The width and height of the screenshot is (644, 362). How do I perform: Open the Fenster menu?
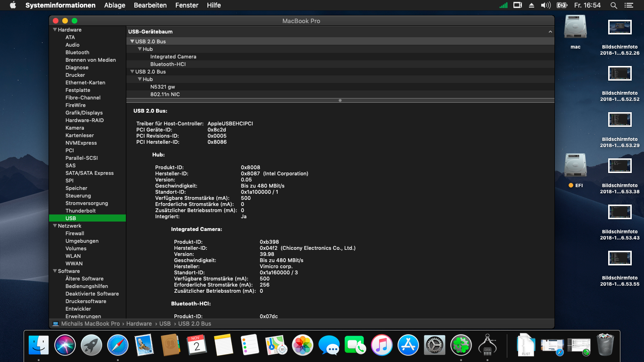click(187, 5)
